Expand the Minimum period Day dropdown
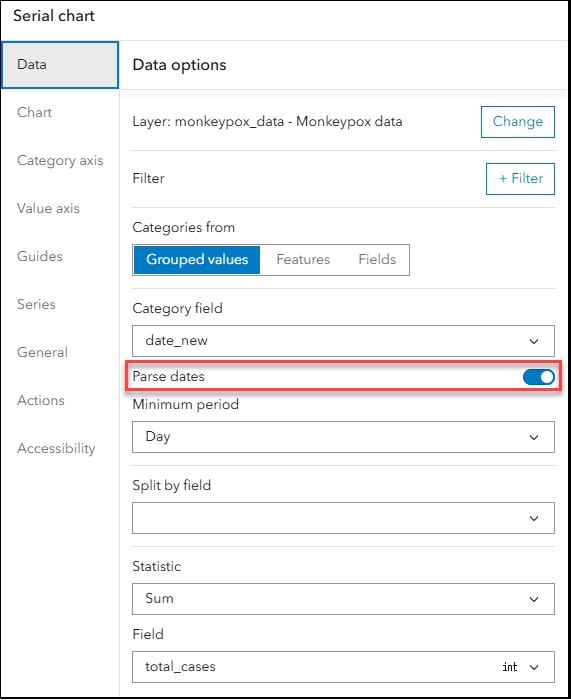The image size is (571, 700). (343, 437)
